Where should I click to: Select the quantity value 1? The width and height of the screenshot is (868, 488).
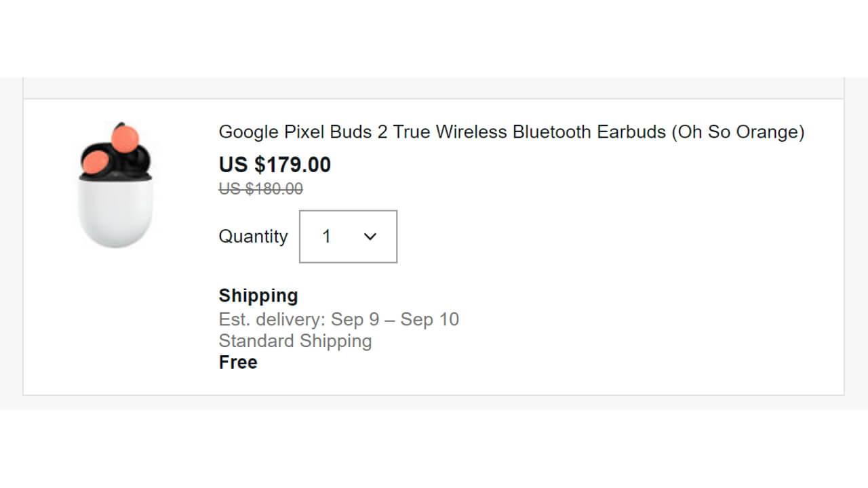(326, 237)
